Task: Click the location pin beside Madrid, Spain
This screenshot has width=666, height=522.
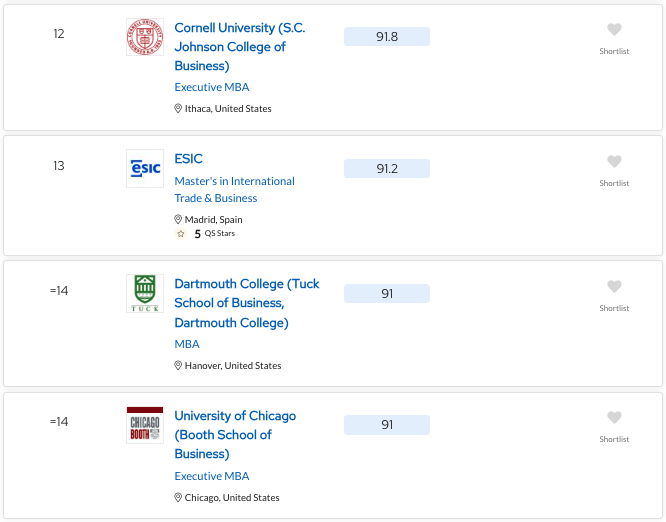Action: (178, 220)
